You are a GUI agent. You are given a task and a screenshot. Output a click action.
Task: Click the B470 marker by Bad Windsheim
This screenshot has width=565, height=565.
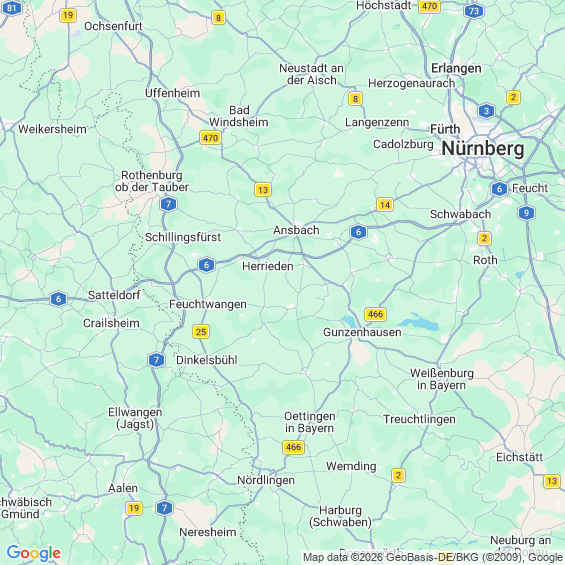[210, 138]
